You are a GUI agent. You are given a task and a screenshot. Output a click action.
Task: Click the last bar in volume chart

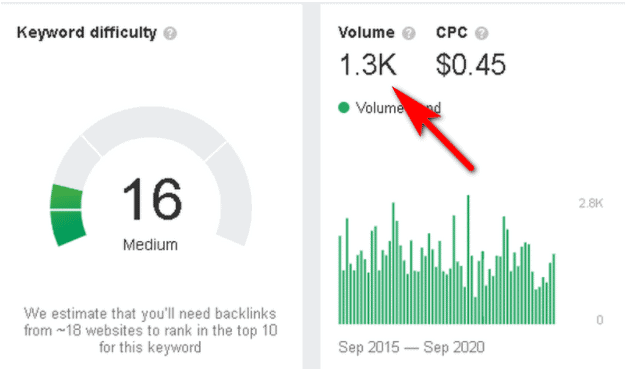(554, 289)
